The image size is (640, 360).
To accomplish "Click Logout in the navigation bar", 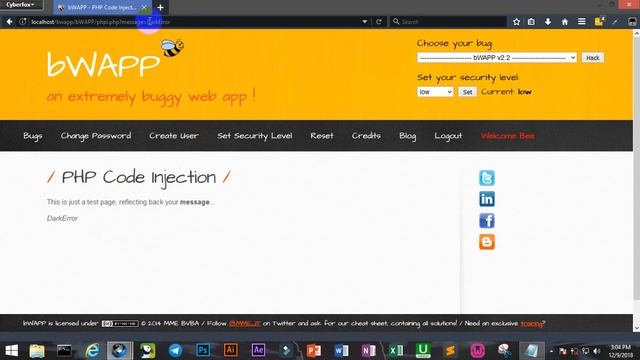I will pyautogui.click(x=448, y=136).
